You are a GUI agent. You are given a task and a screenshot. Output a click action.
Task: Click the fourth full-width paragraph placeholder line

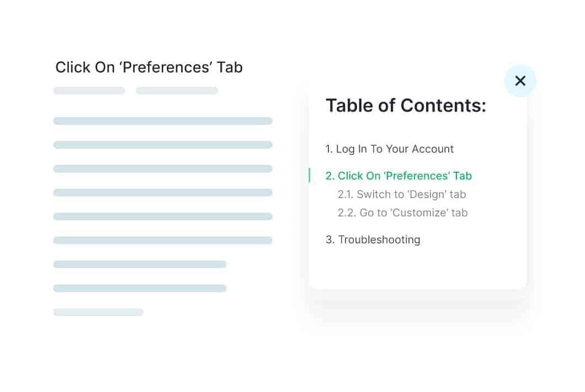coord(163,193)
